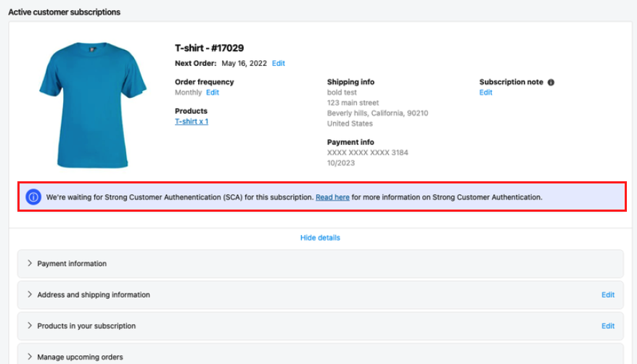The height and width of the screenshot is (364, 637).
Task: Expand the Payment information section
Action: point(320,264)
